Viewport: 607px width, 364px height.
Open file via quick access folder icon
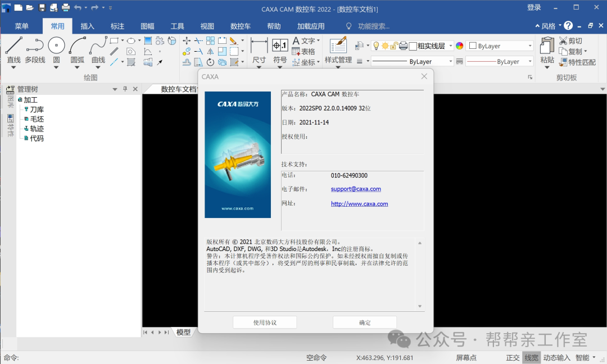tap(30, 7)
